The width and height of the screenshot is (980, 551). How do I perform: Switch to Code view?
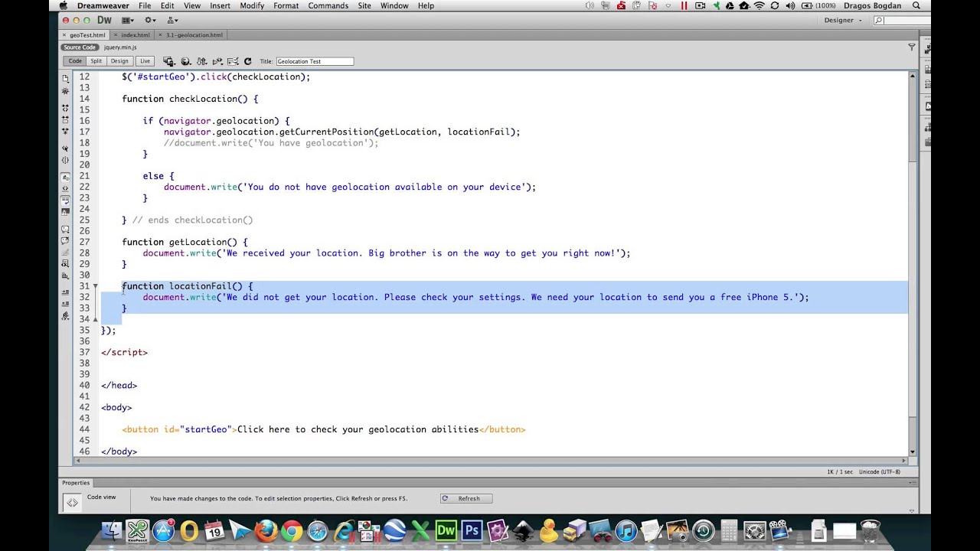click(x=75, y=61)
